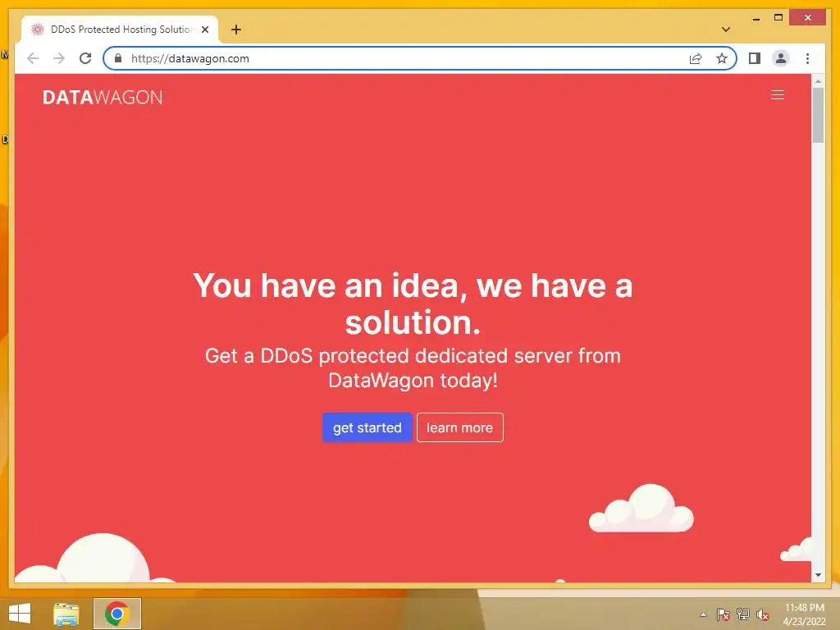840x630 pixels.
Task: Open the network status tray icon
Action: (742, 614)
